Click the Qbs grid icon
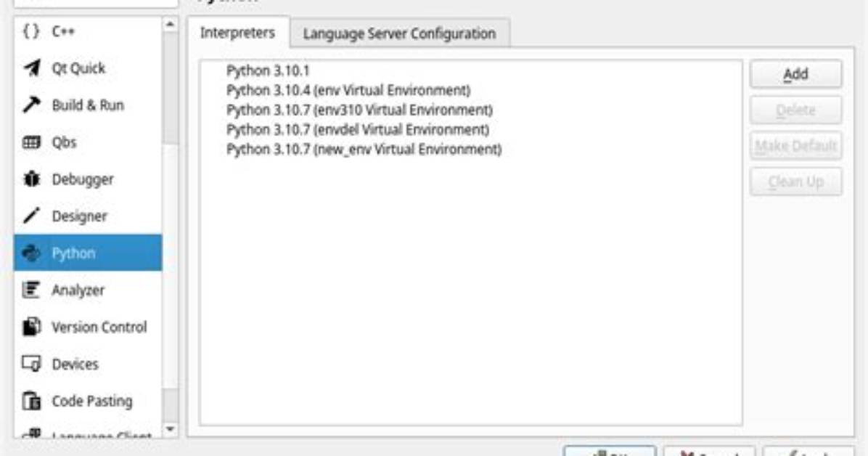The width and height of the screenshot is (868, 456). click(x=31, y=142)
